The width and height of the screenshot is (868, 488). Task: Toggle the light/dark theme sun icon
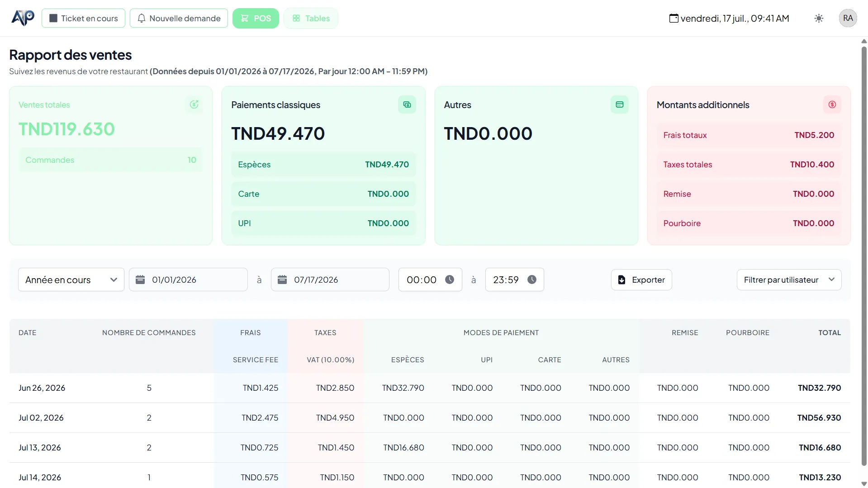(819, 19)
